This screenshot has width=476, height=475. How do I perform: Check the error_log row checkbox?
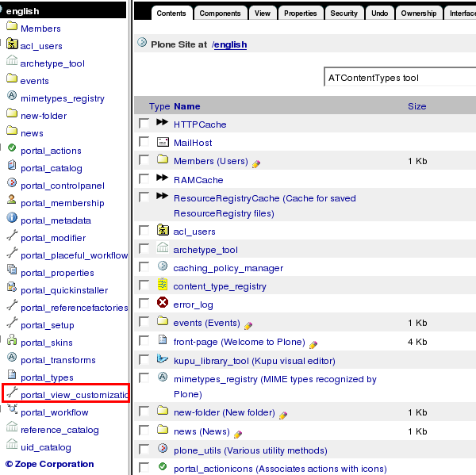point(144,303)
